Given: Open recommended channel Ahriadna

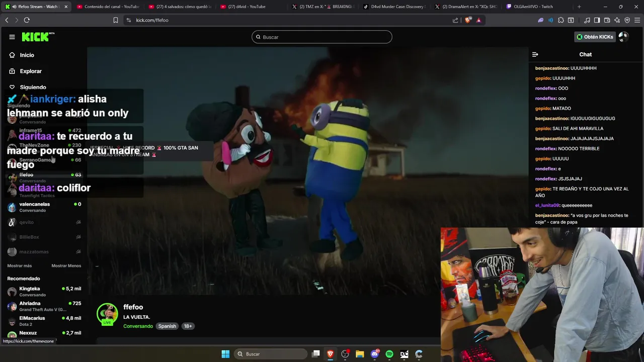Looking at the screenshot, I should pyautogui.click(x=44, y=306).
